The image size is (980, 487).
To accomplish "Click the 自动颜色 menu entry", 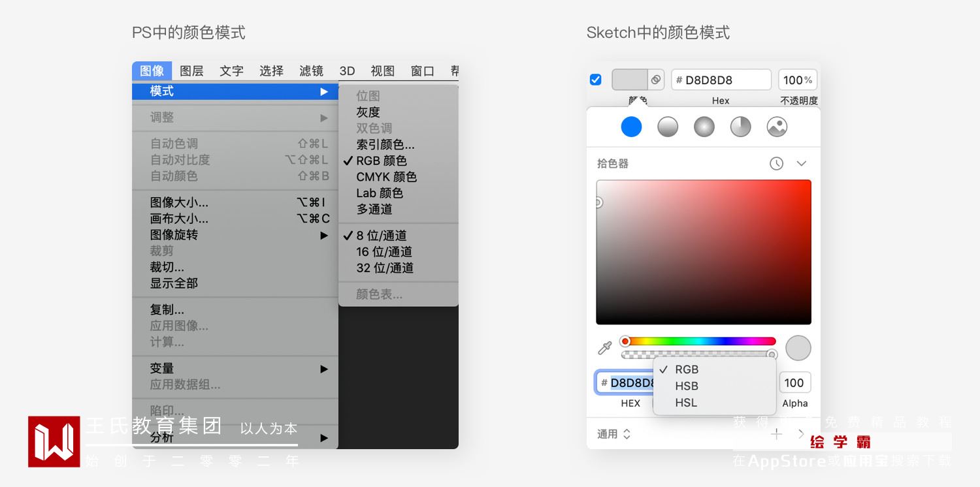I will pyautogui.click(x=235, y=176).
